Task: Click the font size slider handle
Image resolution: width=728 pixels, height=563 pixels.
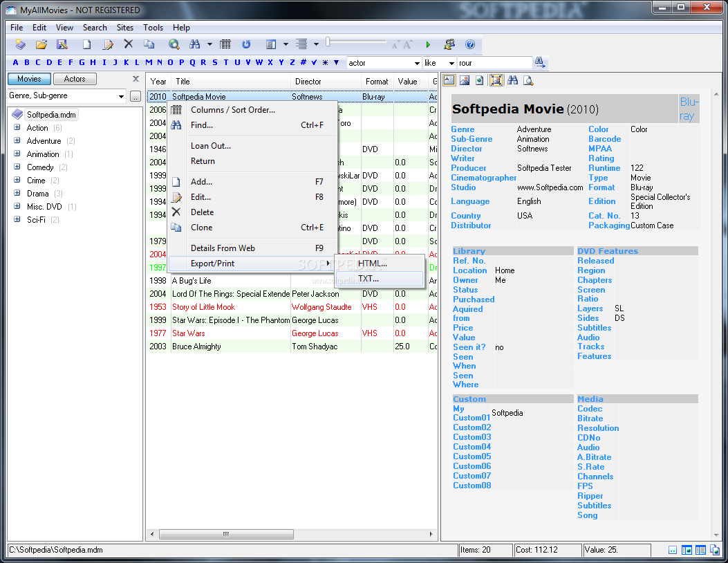Action: 328,41
